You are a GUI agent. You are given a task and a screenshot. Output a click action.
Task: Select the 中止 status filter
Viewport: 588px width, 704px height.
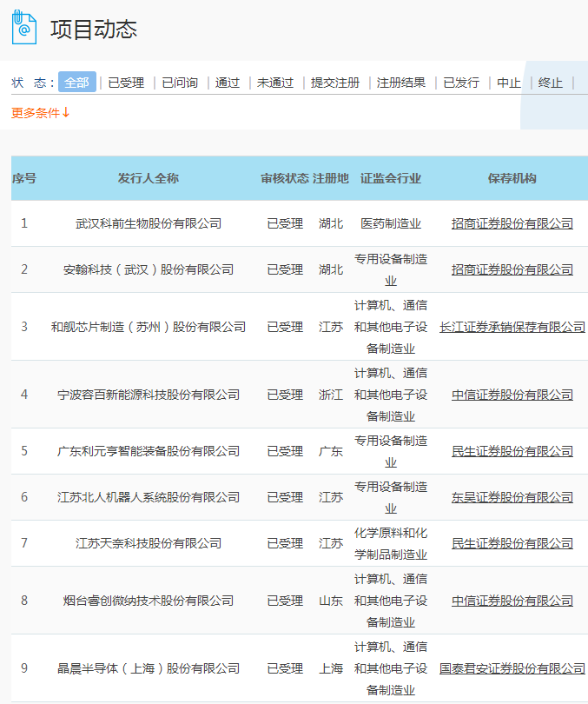pyautogui.click(x=509, y=83)
